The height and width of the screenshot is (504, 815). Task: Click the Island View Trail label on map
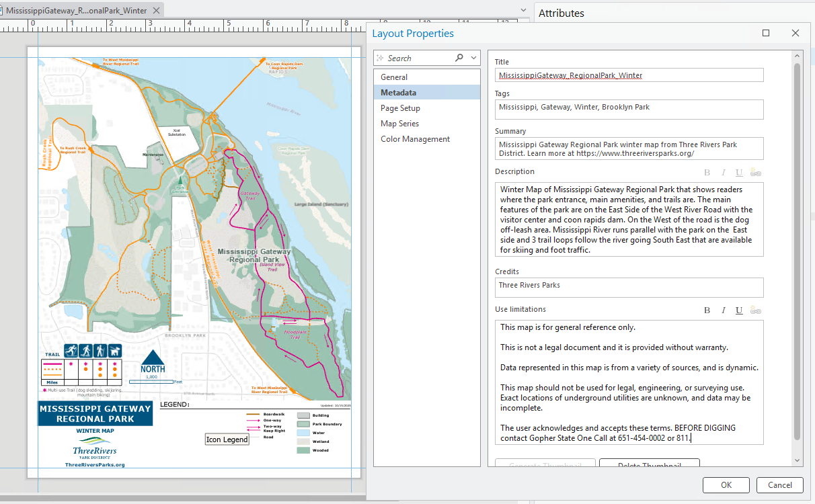(x=272, y=267)
